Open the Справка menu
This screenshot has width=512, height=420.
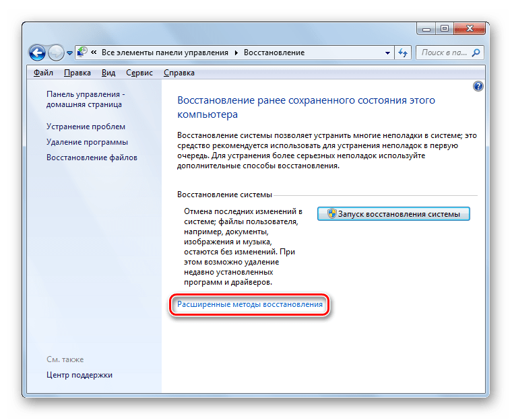179,73
